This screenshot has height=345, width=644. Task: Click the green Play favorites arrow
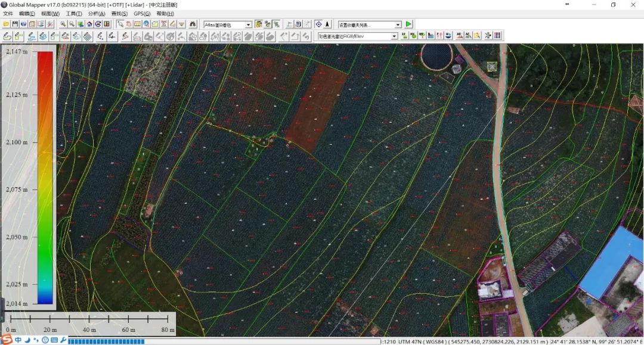click(x=408, y=24)
